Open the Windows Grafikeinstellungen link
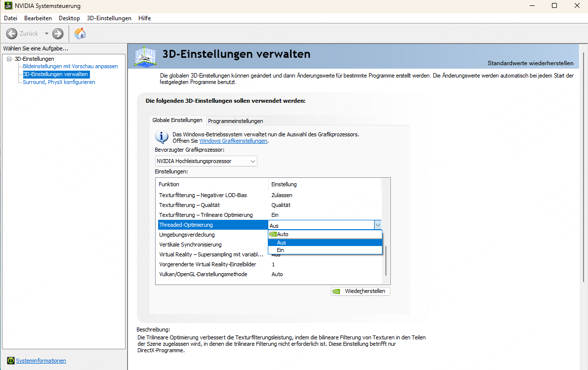Viewport: 588px width, 370px height. tap(233, 141)
